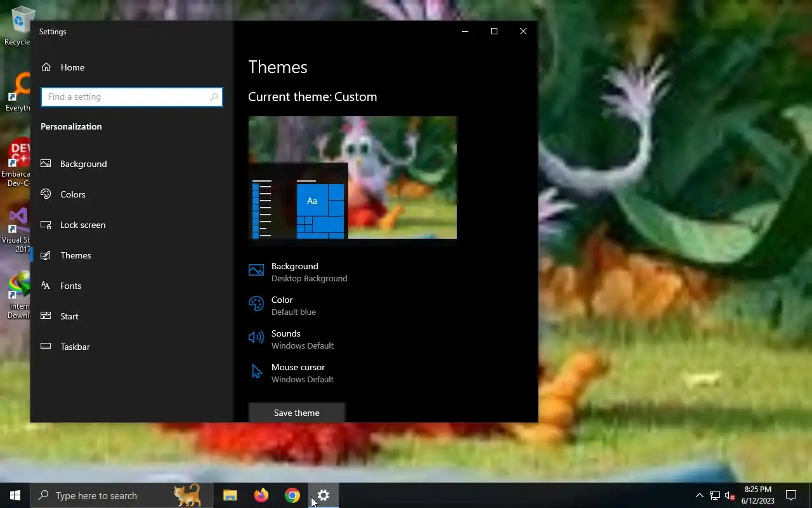
Task: Click the Taskbar icon in sidebar
Action: (46, 347)
